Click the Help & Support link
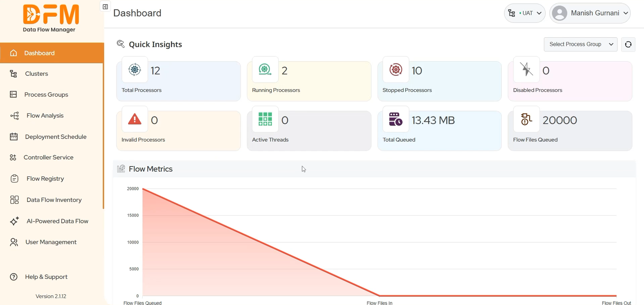 point(46,276)
